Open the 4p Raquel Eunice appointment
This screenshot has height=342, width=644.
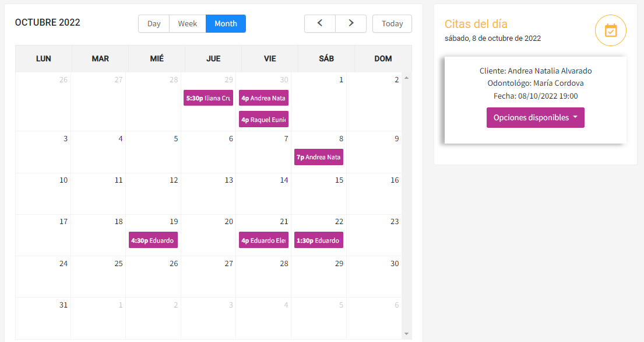(263, 120)
